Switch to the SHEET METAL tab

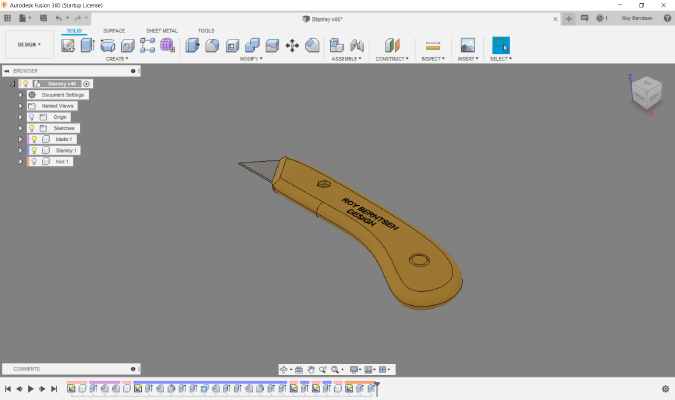click(x=162, y=31)
